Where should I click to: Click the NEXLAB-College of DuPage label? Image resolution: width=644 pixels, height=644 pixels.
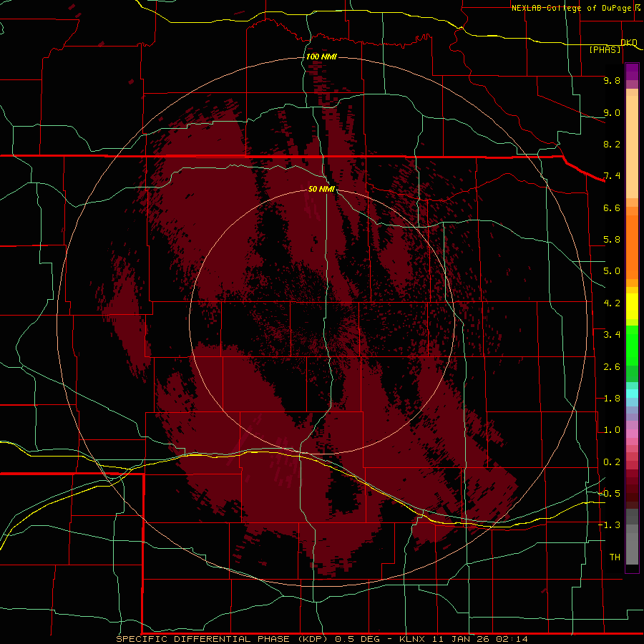point(572,8)
